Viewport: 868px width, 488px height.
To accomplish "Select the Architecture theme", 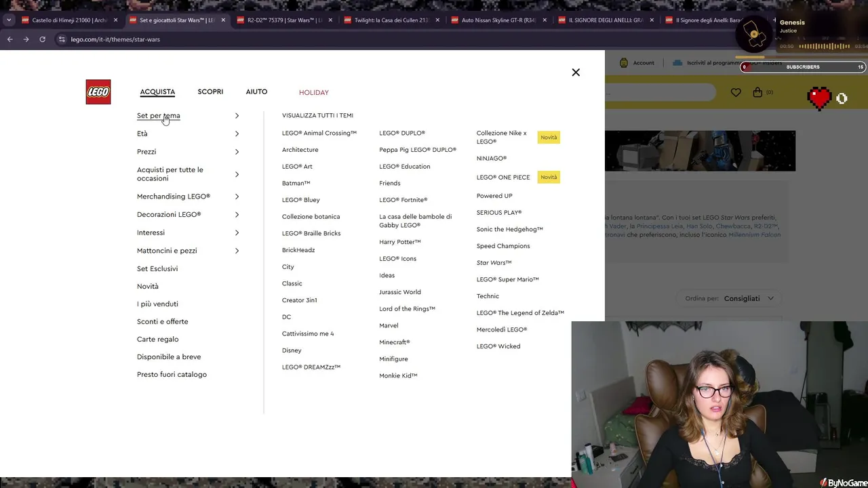I will click(300, 150).
